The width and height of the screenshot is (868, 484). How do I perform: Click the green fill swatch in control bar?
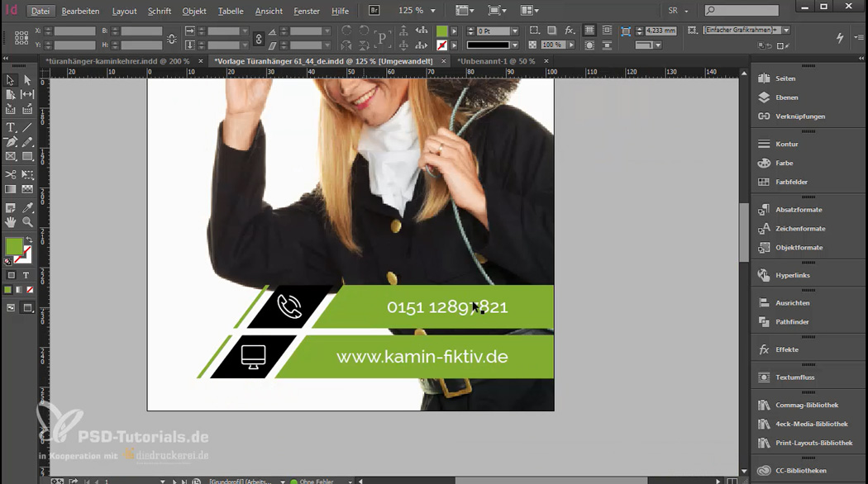point(441,31)
